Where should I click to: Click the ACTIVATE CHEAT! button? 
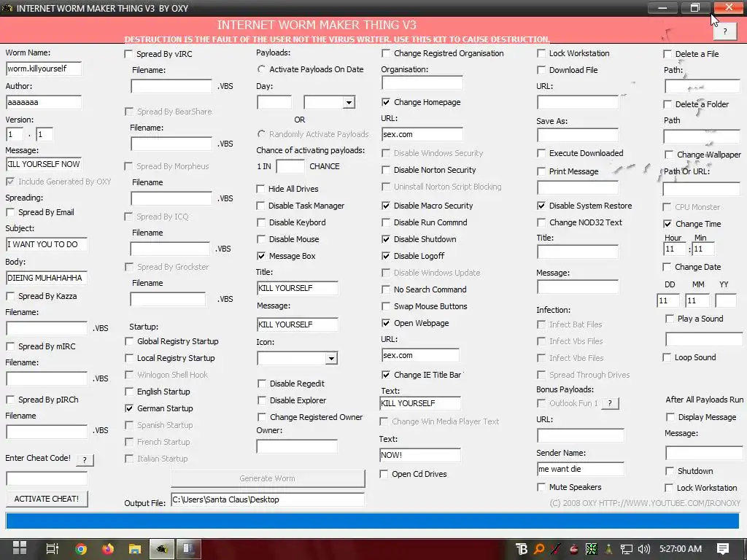pos(47,499)
